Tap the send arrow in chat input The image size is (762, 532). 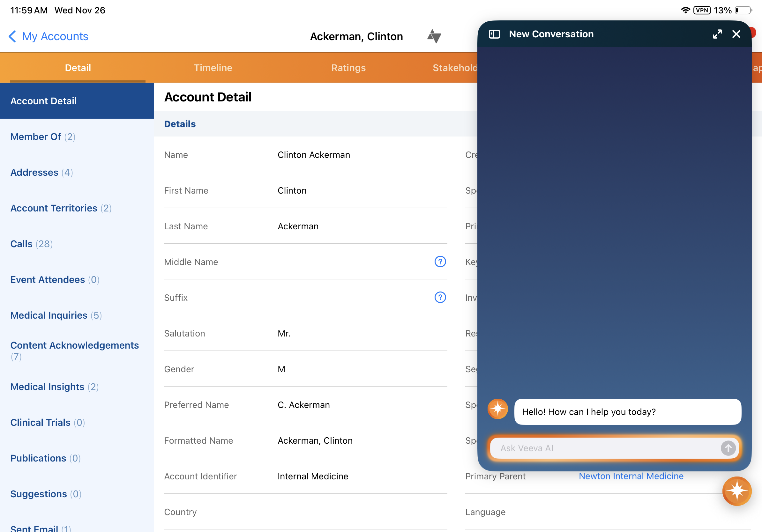(x=728, y=448)
